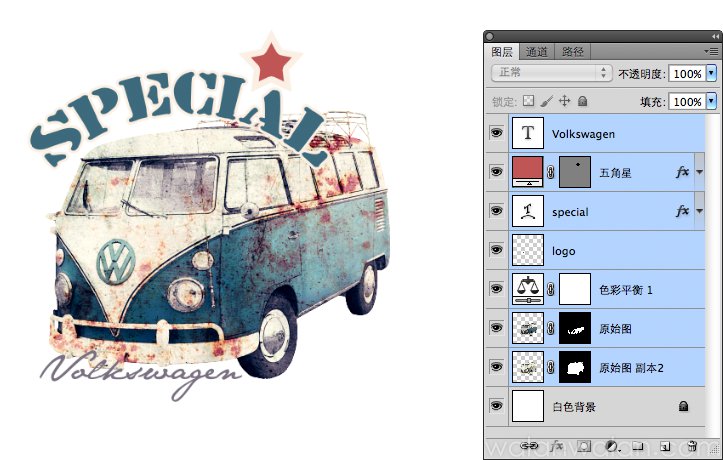Add a layer mask from the bottom bar
Image resolution: width=723 pixels, height=460 pixels.
585,444
